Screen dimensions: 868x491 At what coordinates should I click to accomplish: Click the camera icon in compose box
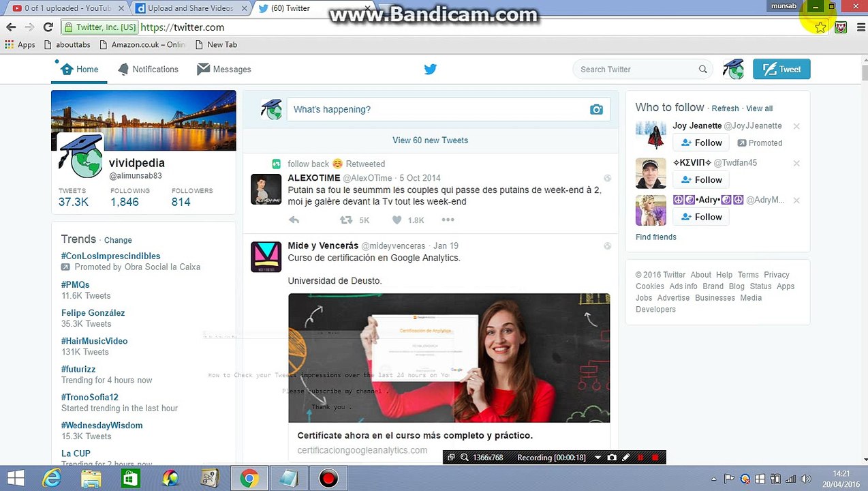point(596,109)
